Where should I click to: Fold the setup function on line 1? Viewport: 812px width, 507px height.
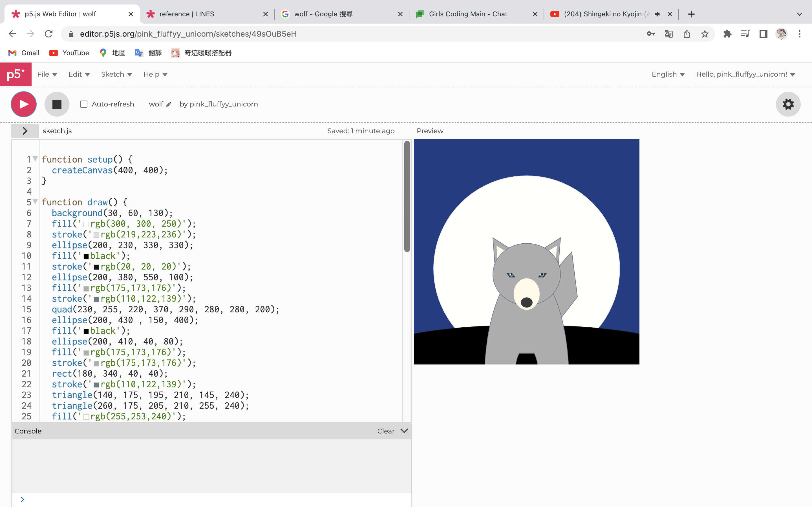coord(35,159)
